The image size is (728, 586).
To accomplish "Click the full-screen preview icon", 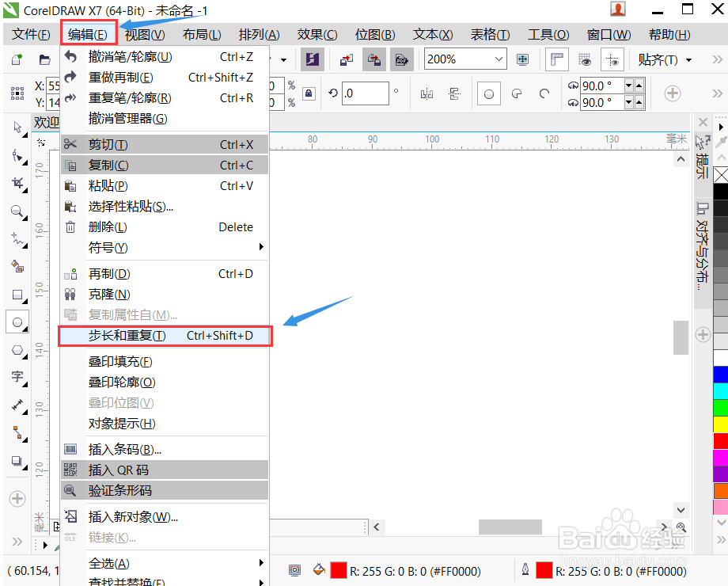I will [x=522, y=59].
